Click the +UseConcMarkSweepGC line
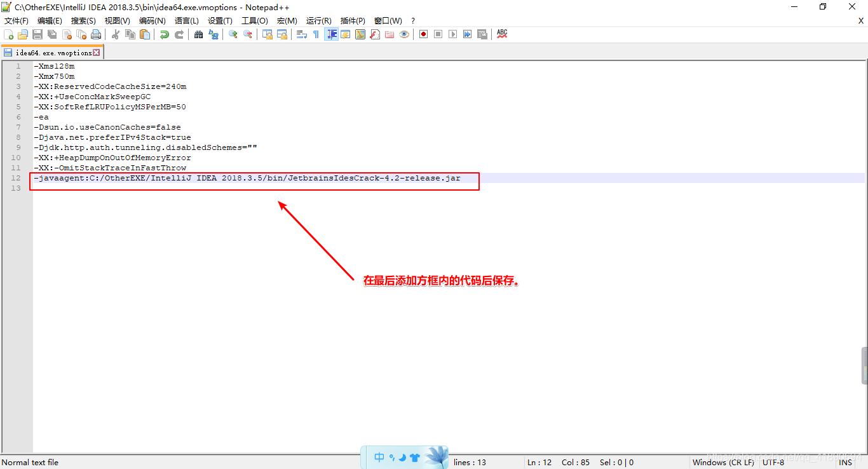 [92, 97]
